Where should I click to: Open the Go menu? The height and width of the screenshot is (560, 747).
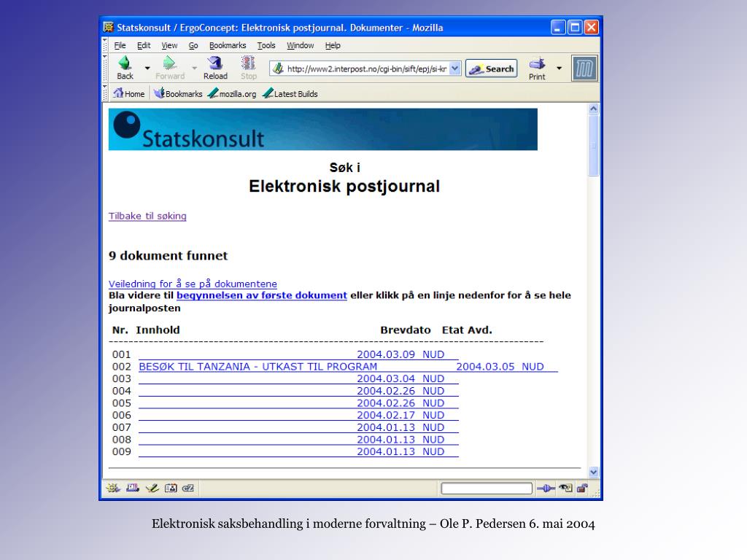pos(193,45)
